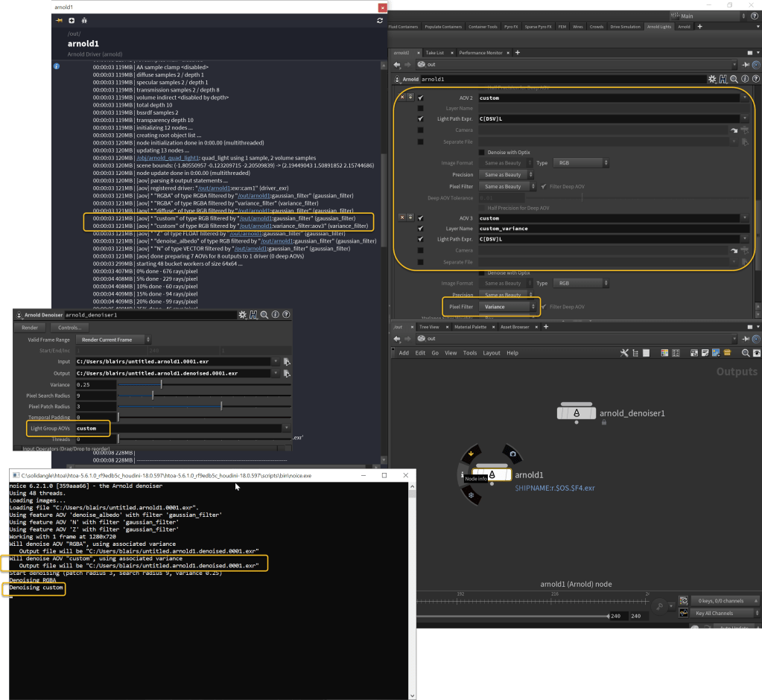Open the gear menu in Arnold Denoiser panel
The height and width of the screenshot is (700, 762).
coord(243,315)
